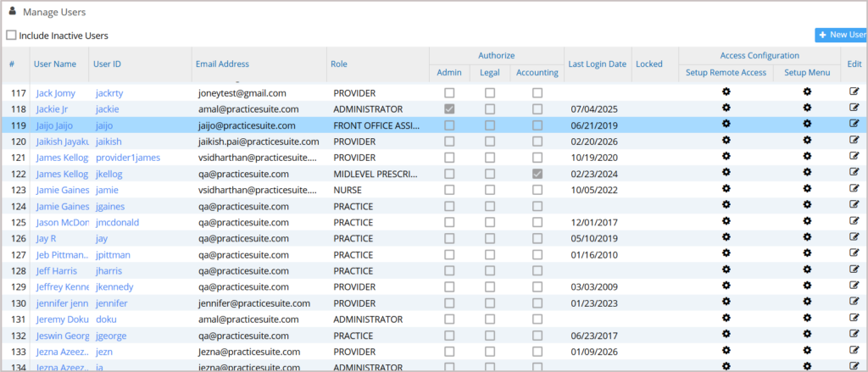This screenshot has width=868, height=372.
Task: Click edit icon for Jack Jomy row
Action: pyautogui.click(x=854, y=92)
